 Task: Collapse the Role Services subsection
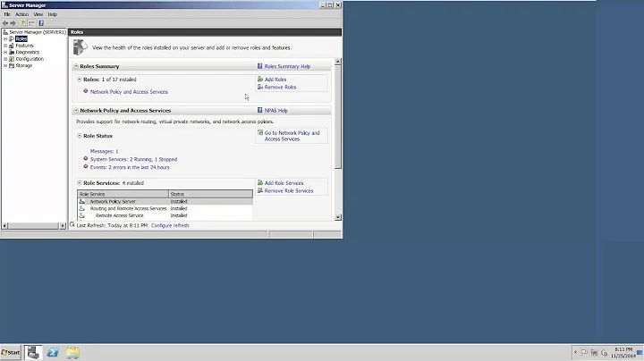click(x=80, y=182)
